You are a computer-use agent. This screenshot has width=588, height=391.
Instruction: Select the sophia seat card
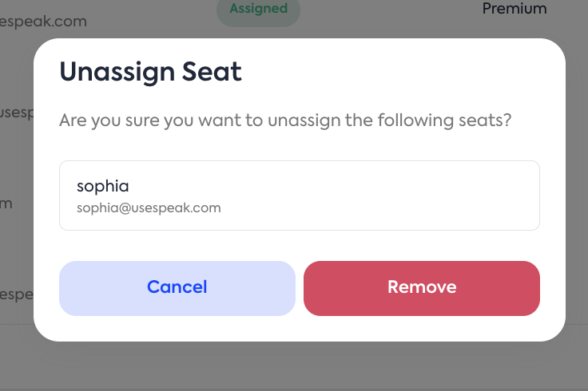[299, 195]
